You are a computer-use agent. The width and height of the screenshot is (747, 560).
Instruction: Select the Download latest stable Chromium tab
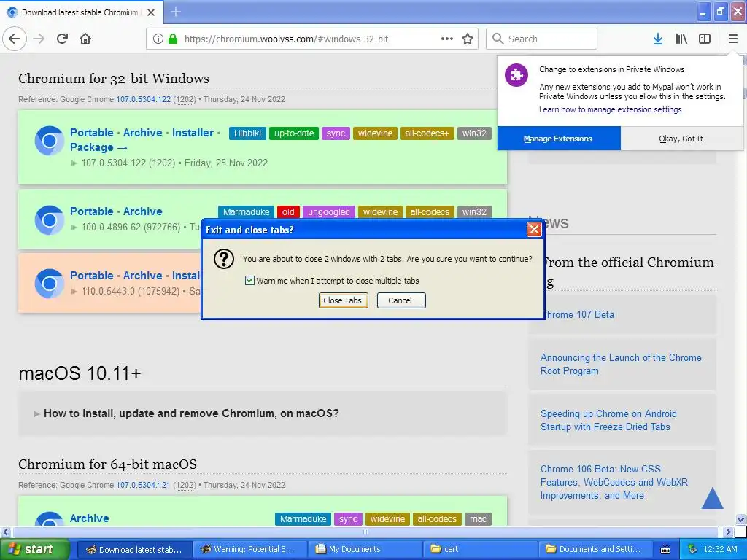(x=82, y=12)
